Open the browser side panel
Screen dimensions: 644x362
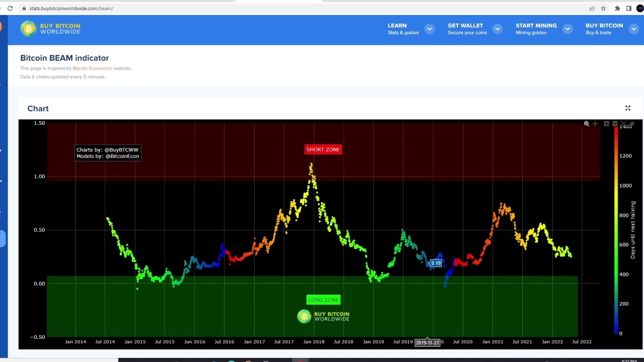point(628,8)
